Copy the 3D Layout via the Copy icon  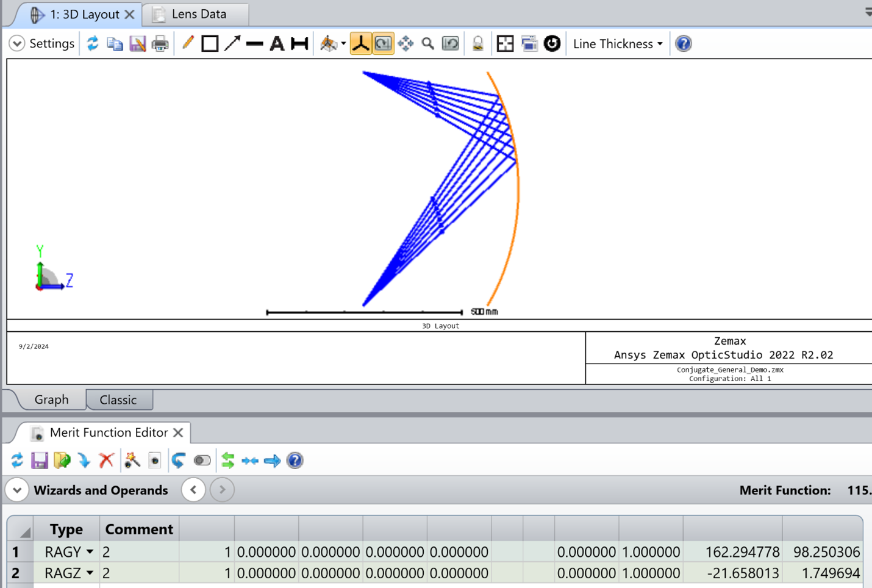point(115,43)
